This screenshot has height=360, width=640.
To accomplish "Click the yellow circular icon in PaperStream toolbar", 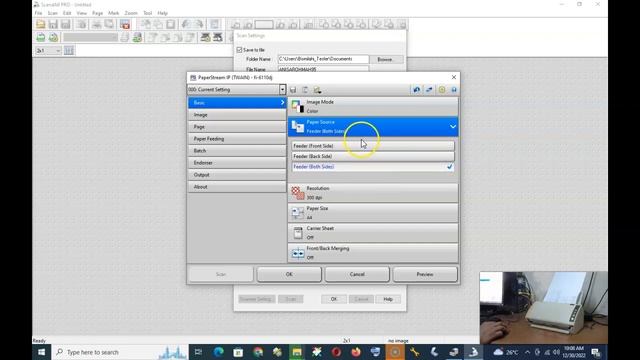I will click(x=442, y=90).
